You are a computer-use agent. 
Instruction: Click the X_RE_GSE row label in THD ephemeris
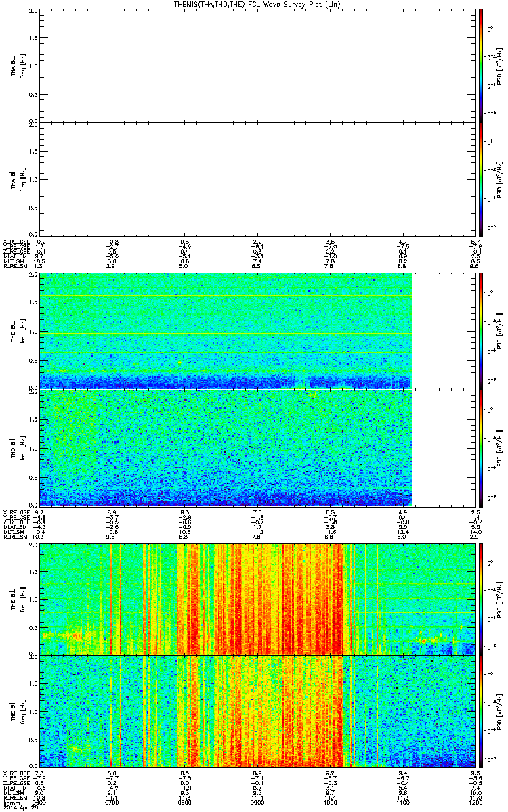pos(15,512)
